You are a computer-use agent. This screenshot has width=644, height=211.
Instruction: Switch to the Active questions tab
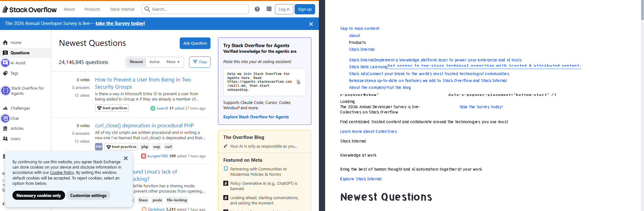tap(154, 62)
